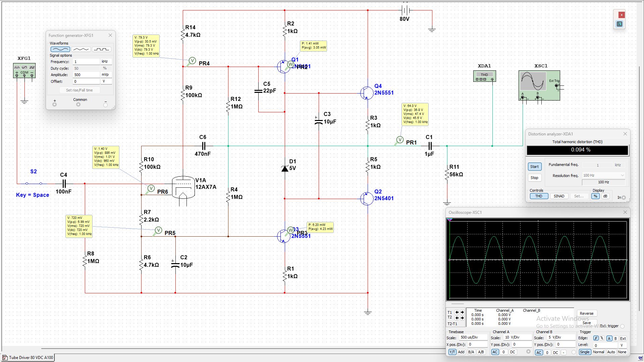Image resolution: width=644 pixels, height=362 pixels.
Task: Open trigger level unit V selector
Action: pyautogui.click(x=622, y=345)
